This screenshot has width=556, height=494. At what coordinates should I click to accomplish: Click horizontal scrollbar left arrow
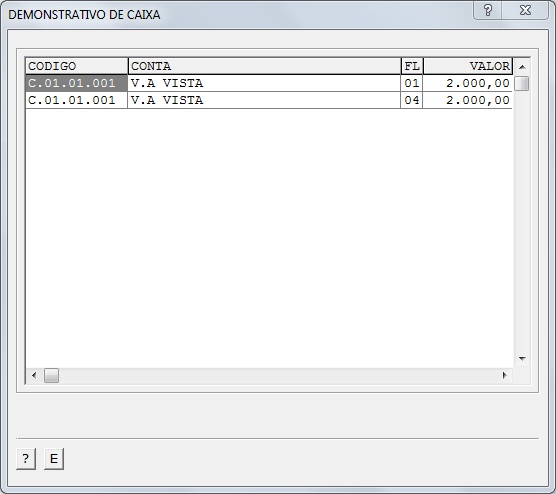tap(34, 375)
